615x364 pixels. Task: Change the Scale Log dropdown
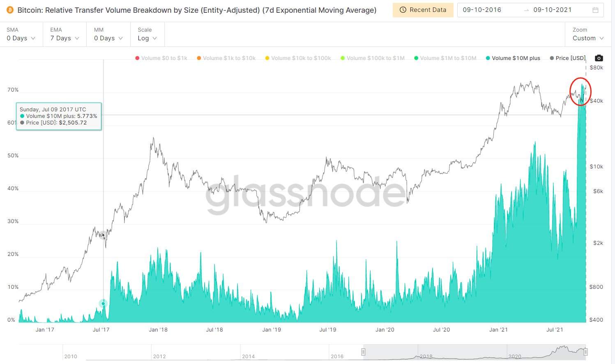point(147,35)
